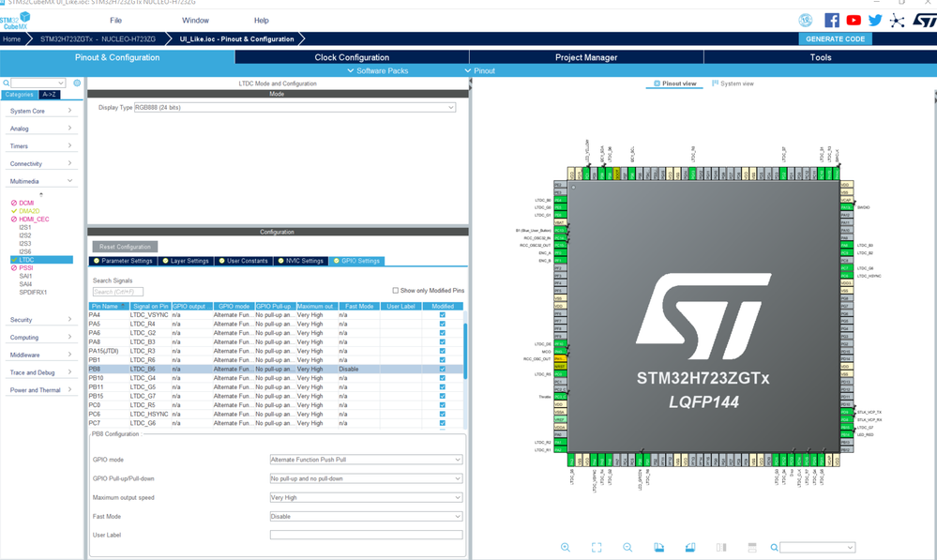Go to Home breadcrumb
Viewport: 937px width, 560px height.
11,38
